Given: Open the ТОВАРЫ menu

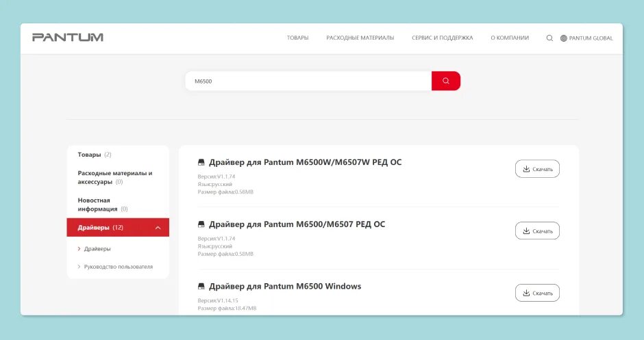Looking at the screenshot, I should click(298, 38).
